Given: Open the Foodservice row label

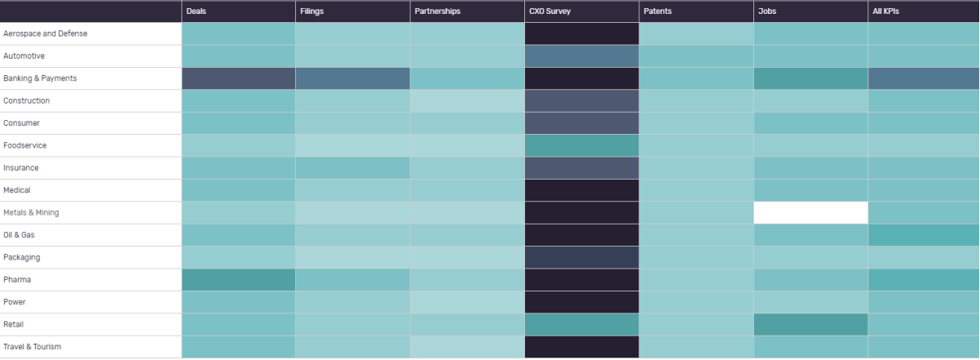Looking at the screenshot, I should 25,145.
